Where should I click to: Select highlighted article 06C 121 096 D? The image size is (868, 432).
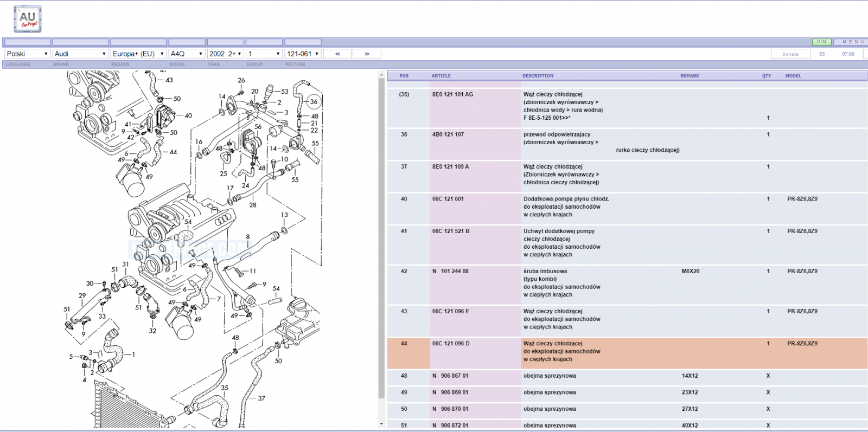(451, 343)
